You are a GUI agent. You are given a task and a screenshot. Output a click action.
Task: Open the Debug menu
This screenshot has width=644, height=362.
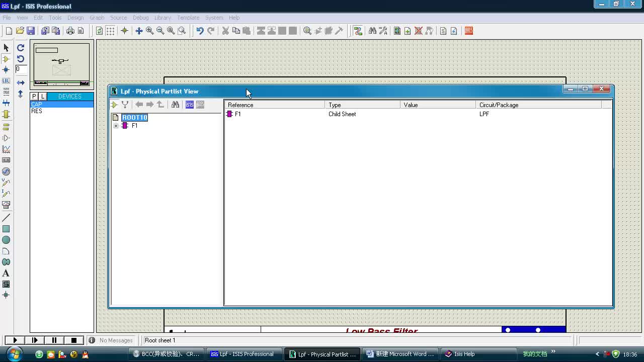point(140,18)
